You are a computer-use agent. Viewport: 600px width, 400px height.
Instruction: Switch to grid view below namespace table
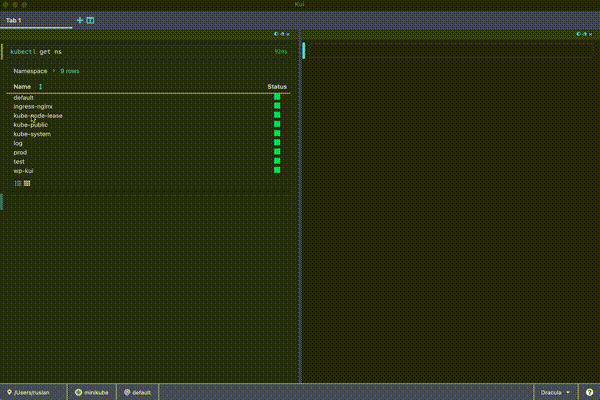tap(27, 183)
